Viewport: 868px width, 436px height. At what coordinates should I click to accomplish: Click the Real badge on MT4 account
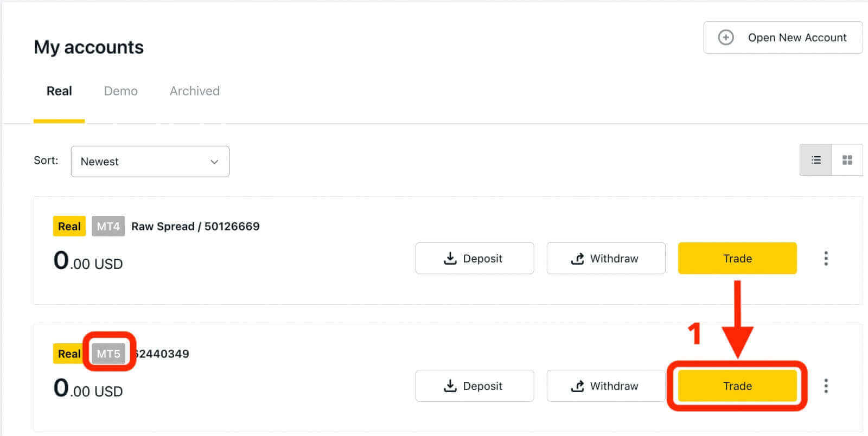pyautogui.click(x=69, y=226)
